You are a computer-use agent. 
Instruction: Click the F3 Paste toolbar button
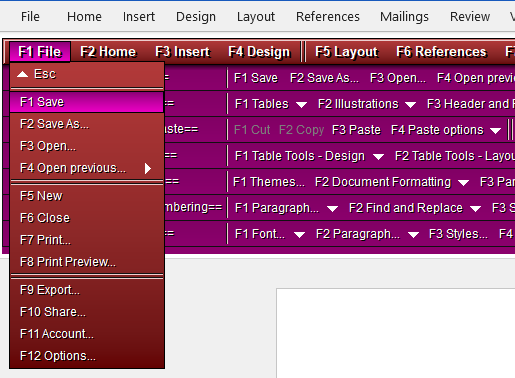click(356, 130)
